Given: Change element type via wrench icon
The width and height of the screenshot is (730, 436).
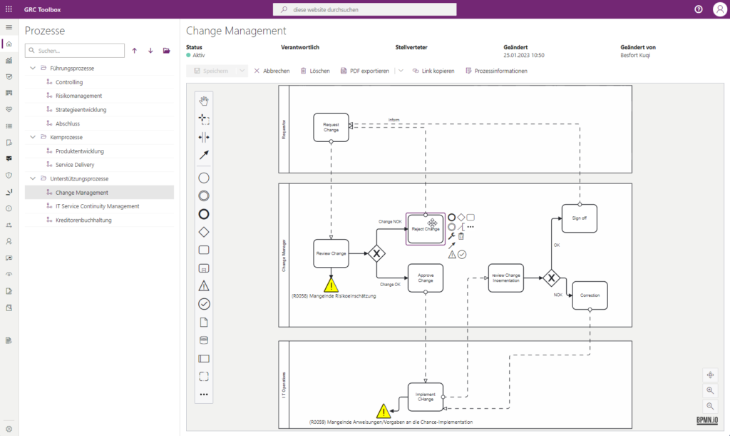Looking at the screenshot, I should pyautogui.click(x=452, y=236).
